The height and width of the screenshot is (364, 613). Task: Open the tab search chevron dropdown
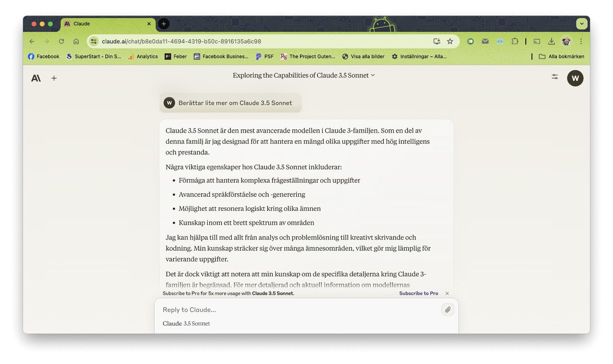582,23
